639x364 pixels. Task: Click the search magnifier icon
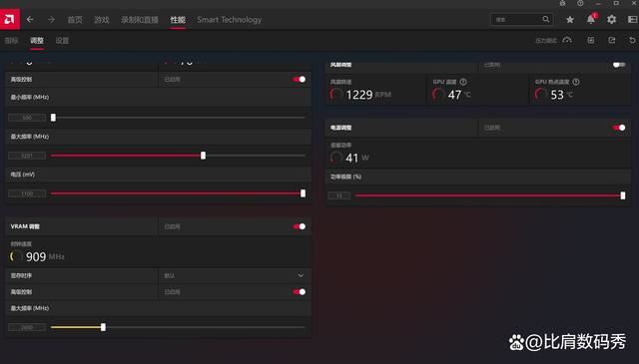546,19
